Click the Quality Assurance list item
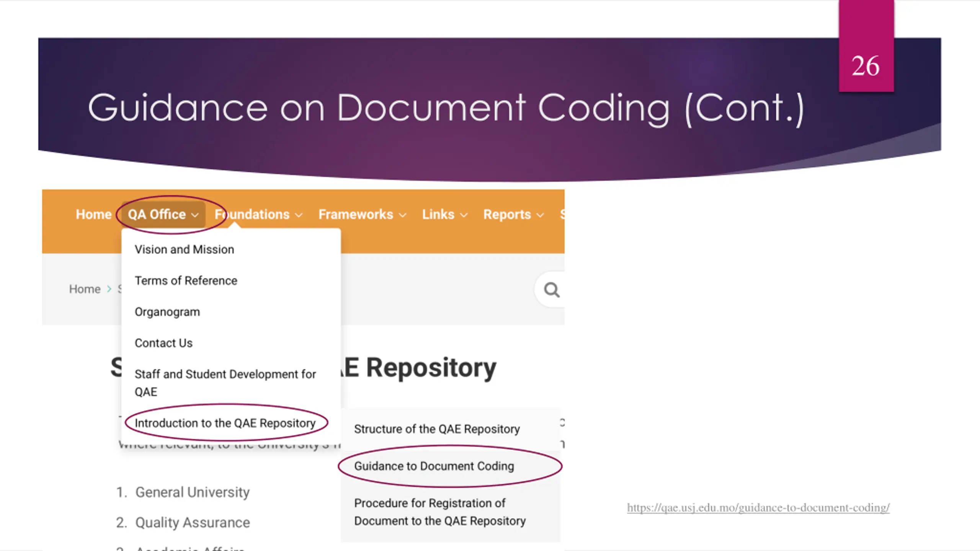The width and height of the screenshot is (980, 551). pyautogui.click(x=193, y=522)
